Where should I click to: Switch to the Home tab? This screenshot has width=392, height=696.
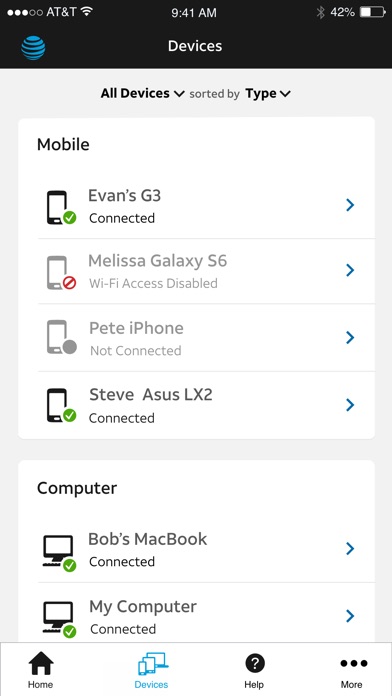[x=40, y=670]
